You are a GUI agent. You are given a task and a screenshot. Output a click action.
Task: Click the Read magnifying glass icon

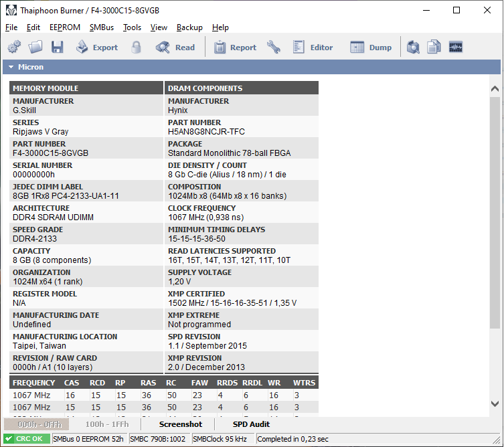point(163,48)
